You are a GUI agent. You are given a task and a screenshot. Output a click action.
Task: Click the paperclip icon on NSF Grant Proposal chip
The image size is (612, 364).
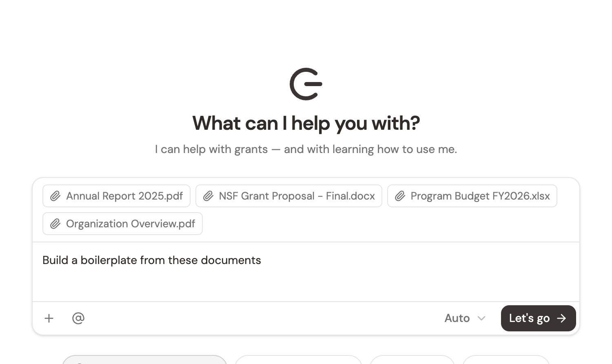[208, 196]
